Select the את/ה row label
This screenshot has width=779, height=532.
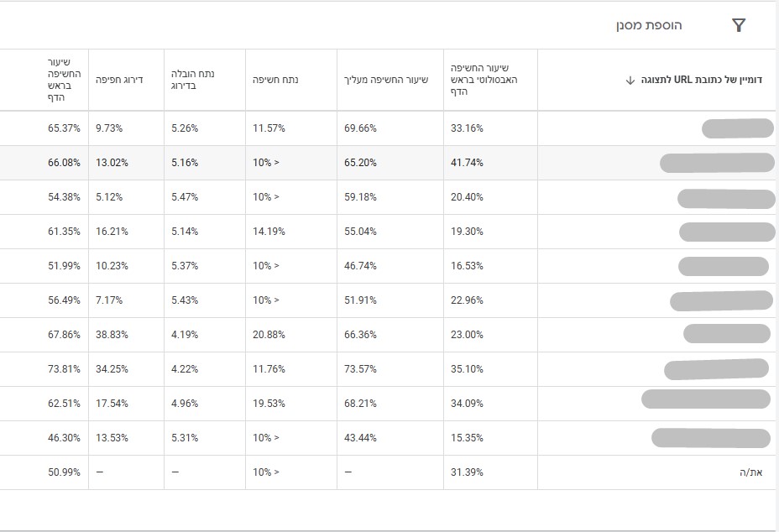(750, 472)
